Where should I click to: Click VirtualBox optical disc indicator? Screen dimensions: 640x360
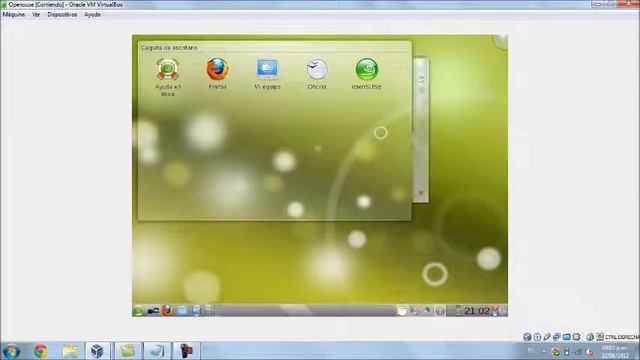(537, 337)
